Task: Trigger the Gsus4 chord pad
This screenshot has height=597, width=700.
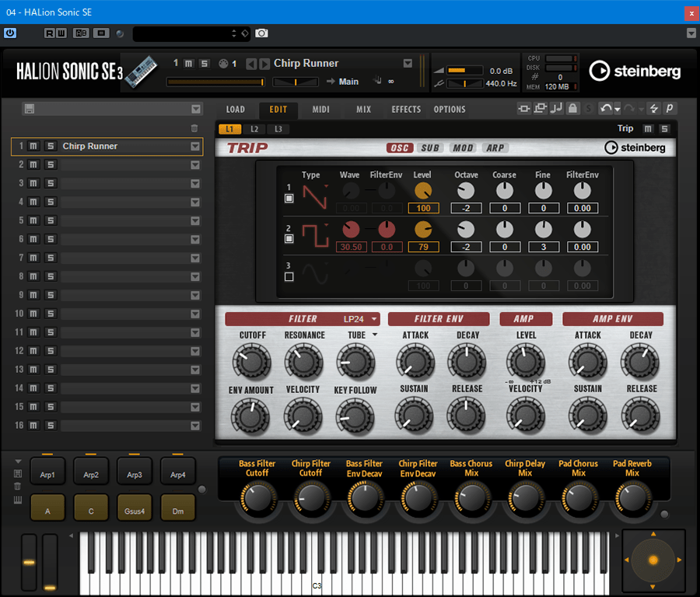Action: (135, 507)
